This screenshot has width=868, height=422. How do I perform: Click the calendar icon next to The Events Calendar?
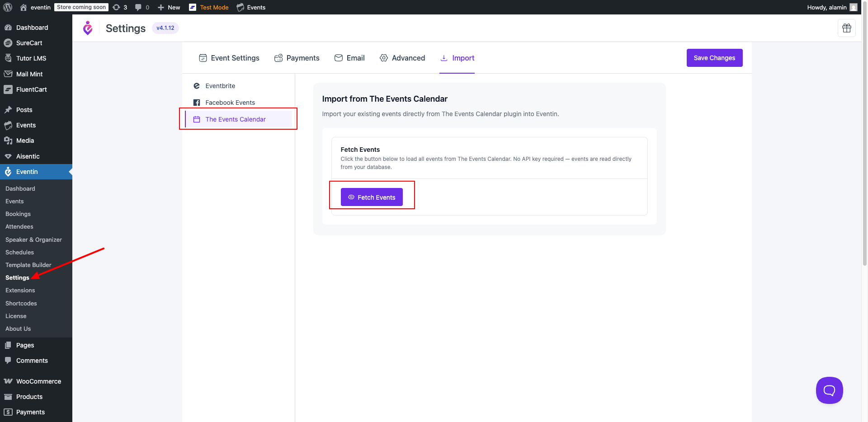tap(197, 119)
